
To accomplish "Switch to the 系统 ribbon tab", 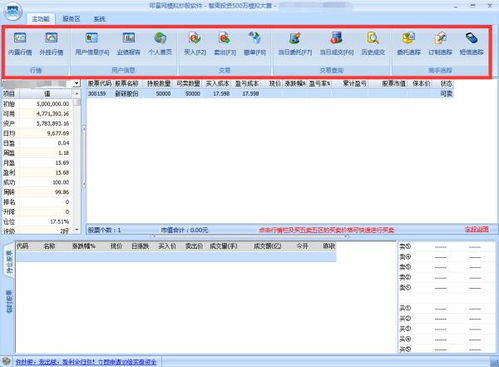I will [x=99, y=19].
